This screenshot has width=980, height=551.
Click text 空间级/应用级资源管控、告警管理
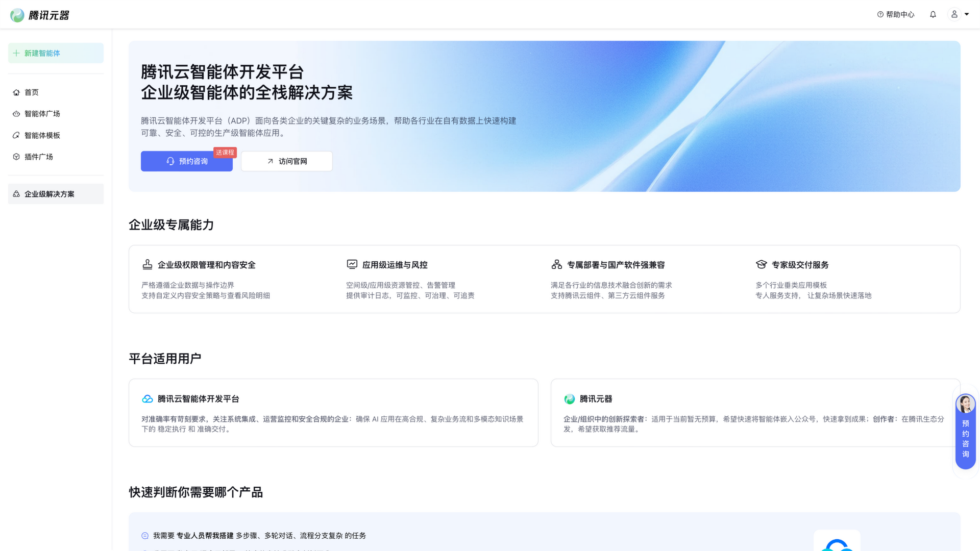[401, 285]
